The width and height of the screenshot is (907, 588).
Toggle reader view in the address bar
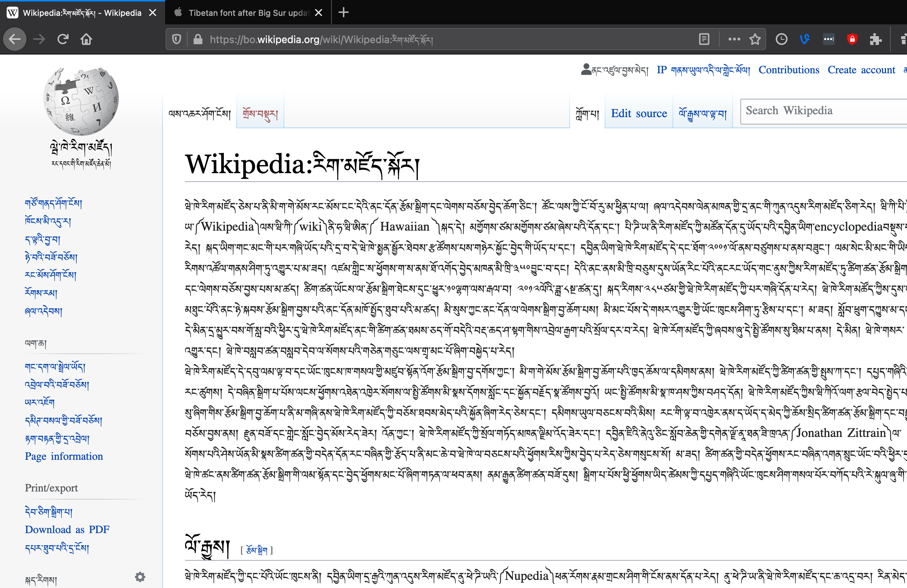tap(704, 39)
